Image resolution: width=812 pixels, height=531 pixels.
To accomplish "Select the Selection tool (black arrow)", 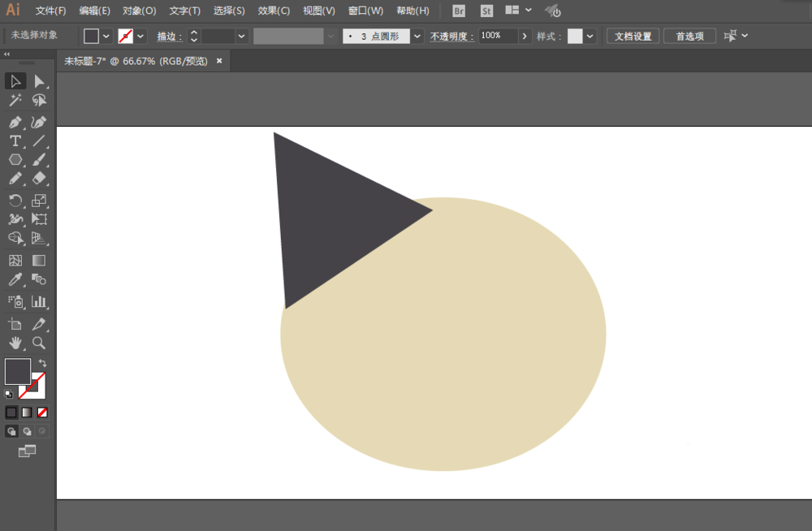I will 15,81.
